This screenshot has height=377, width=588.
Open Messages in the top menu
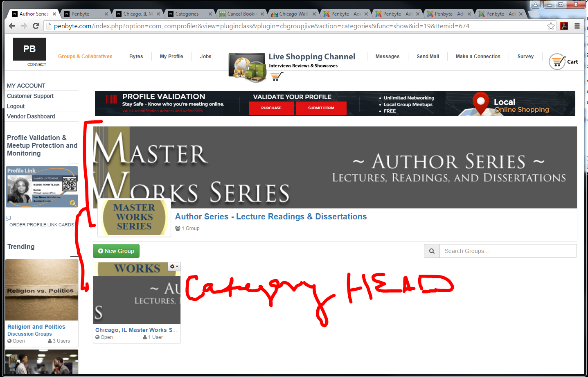pos(387,56)
